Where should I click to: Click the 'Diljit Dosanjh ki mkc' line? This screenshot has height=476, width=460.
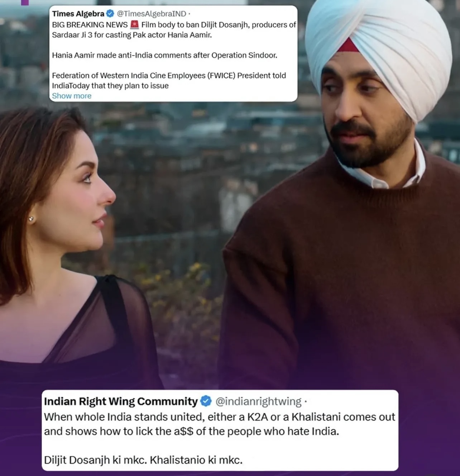(143, 460)
